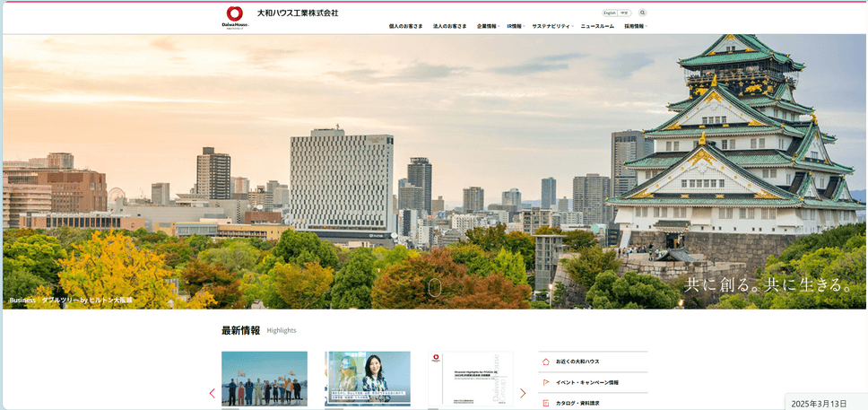
Task: Open the 個人のお客さま menu item
Action: [405, 27]
